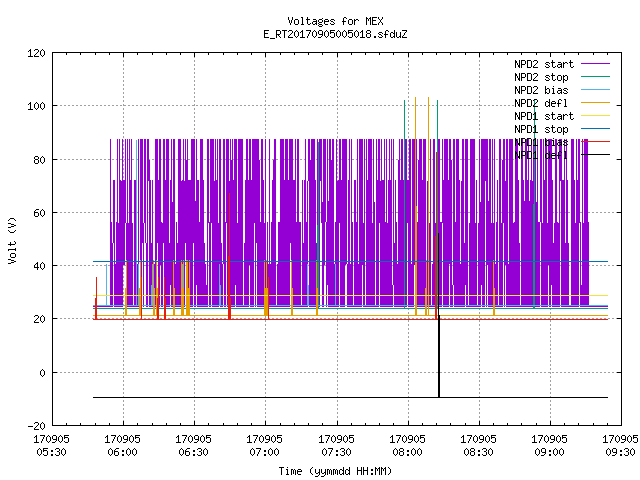Click the black NPD1 defl spike near 08:15

439,355
